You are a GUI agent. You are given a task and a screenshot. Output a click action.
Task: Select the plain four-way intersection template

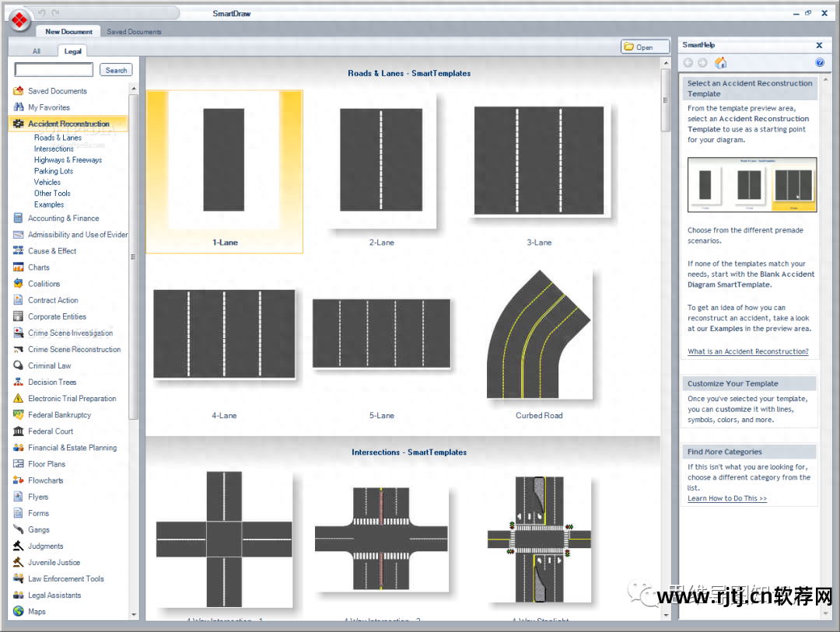224,539
